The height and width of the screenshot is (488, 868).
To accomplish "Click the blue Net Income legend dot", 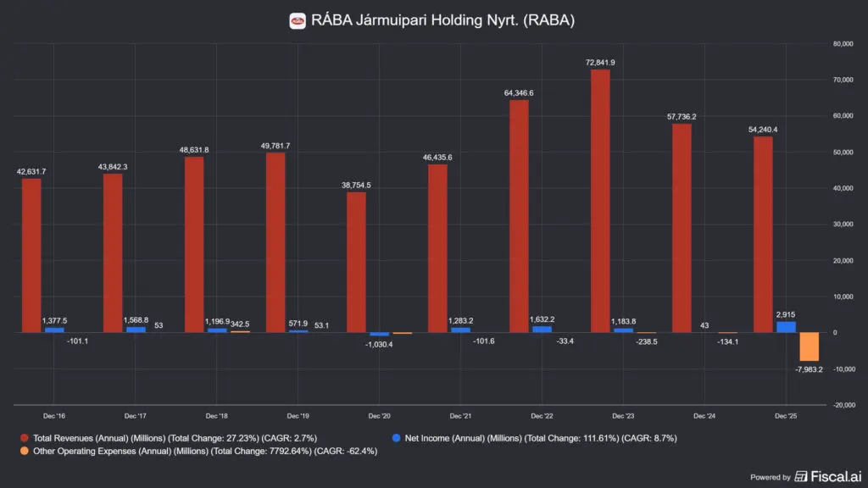I will pos(396,438).
